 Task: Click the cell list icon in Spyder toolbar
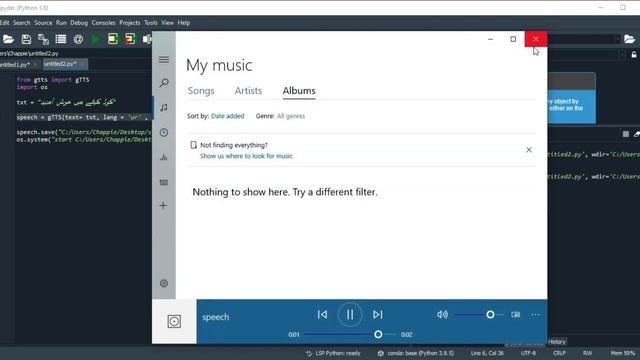pos(61,39)
